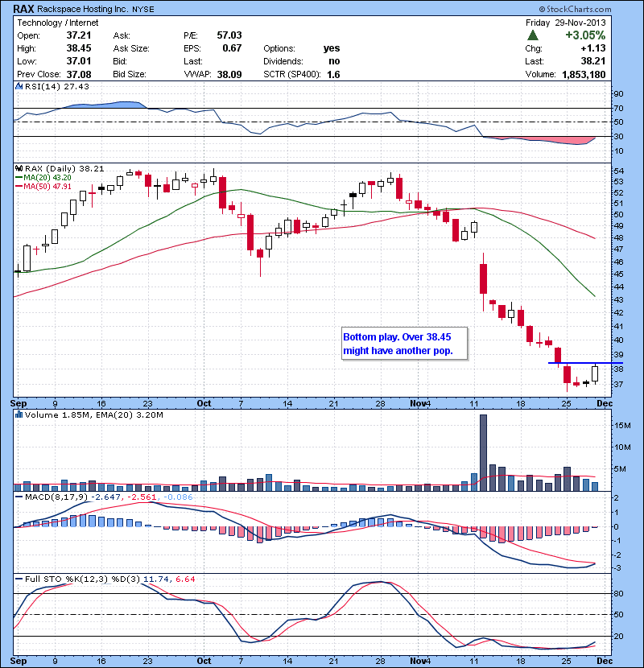Click the Bottom play annotation text box

click(x=404, y=344)
